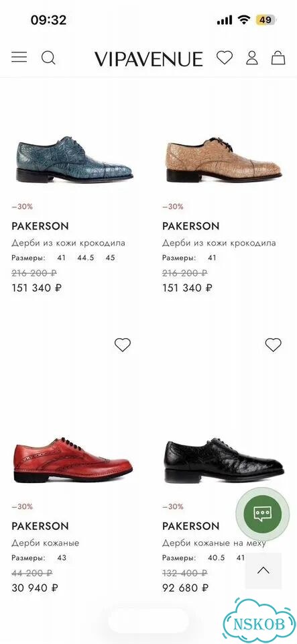Tap the VIPAVENUE logo
This screenshot has width=297, height=644.
point(149,59)
